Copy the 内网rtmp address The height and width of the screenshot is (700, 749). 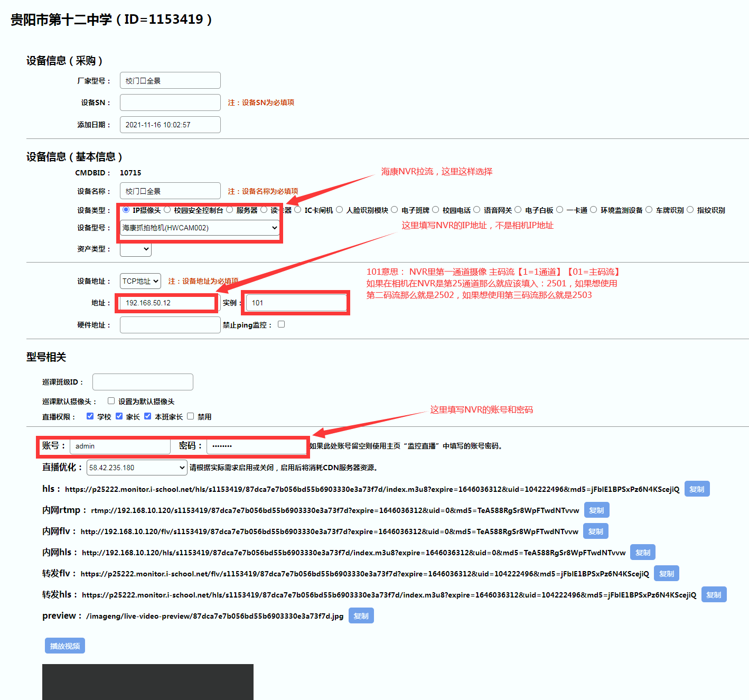596,510
